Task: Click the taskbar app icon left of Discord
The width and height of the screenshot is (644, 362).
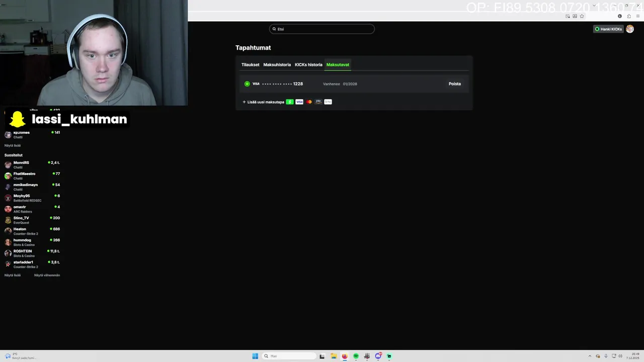Action: click(x=367, y=356)
